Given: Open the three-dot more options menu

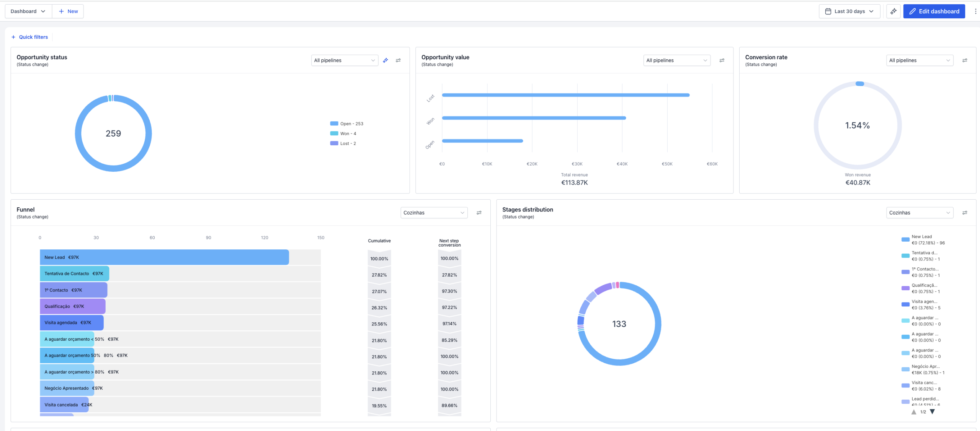Looking at the screenshot, I should coord(975,11).
